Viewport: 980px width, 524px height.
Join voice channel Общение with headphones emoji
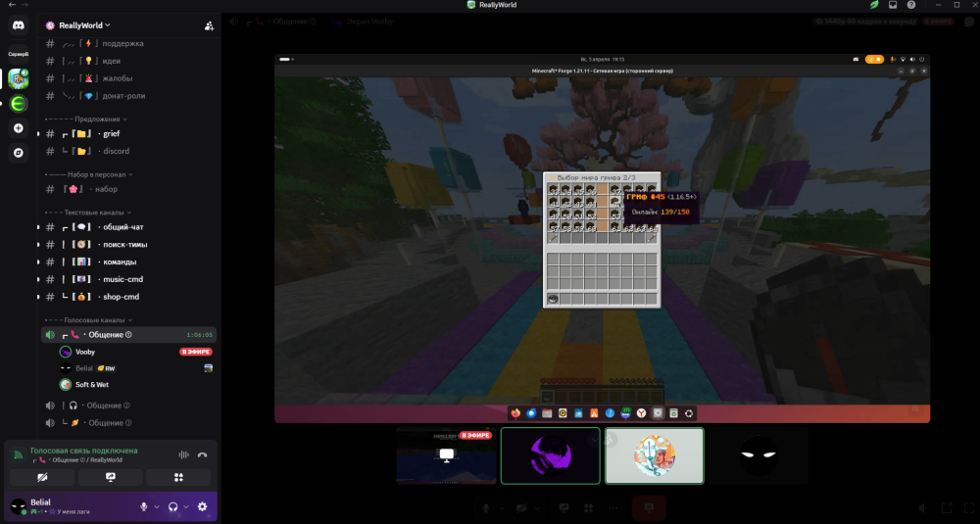tap(129, 405)
